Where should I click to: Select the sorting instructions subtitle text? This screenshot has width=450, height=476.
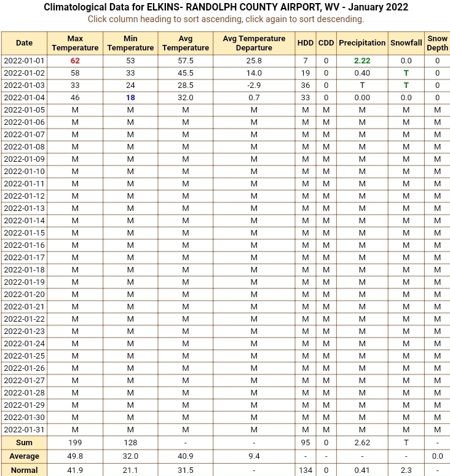point(226,19)
